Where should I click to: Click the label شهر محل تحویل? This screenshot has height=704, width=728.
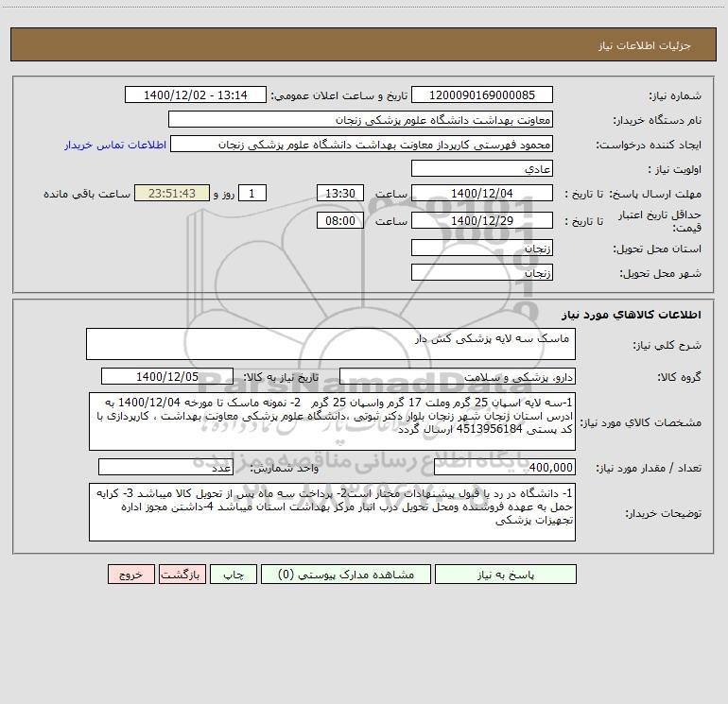(660, 274)
